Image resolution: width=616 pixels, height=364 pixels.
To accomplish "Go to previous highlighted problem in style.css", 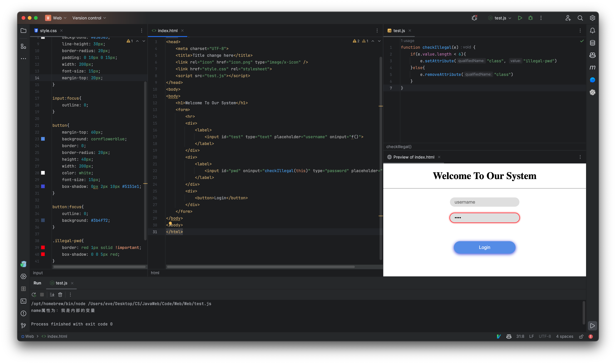I will pyautogui.click(x=137, y=41).
